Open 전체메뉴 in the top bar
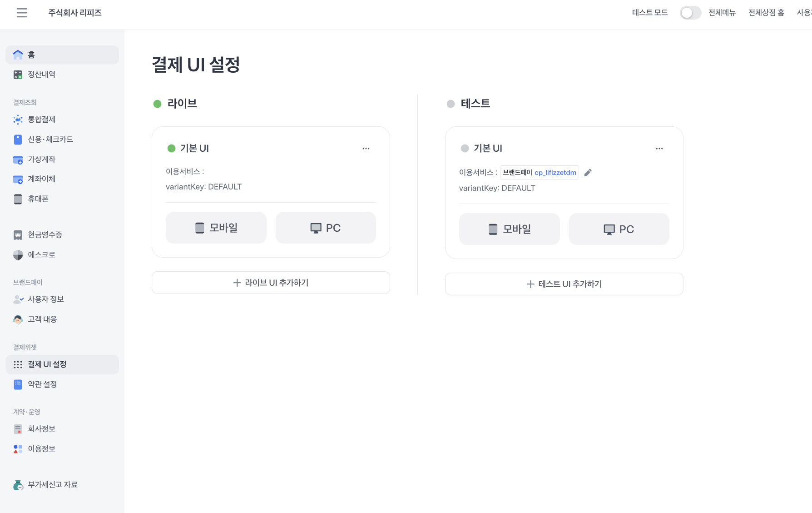 tap(722, 13)
